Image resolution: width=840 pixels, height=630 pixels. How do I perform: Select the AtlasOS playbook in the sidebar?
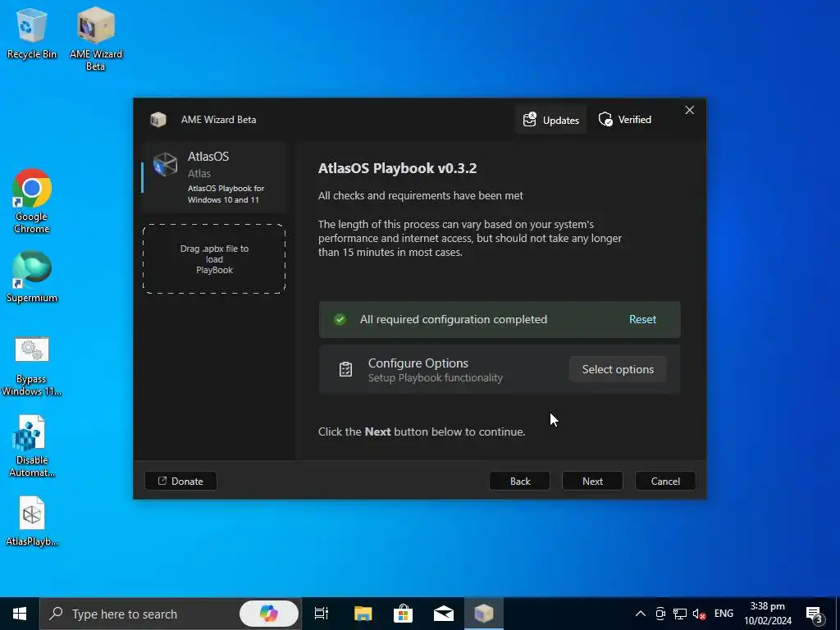(x=214, y=177)
